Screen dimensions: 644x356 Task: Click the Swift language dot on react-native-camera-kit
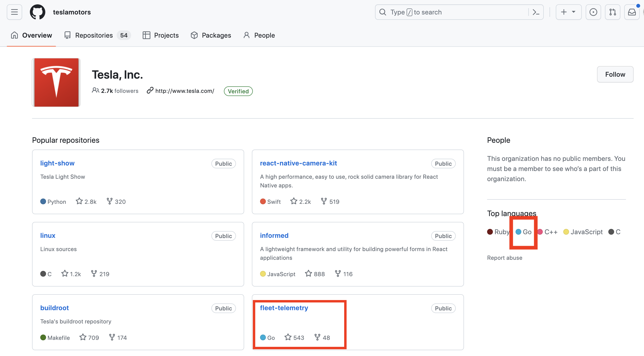[263, 201]
